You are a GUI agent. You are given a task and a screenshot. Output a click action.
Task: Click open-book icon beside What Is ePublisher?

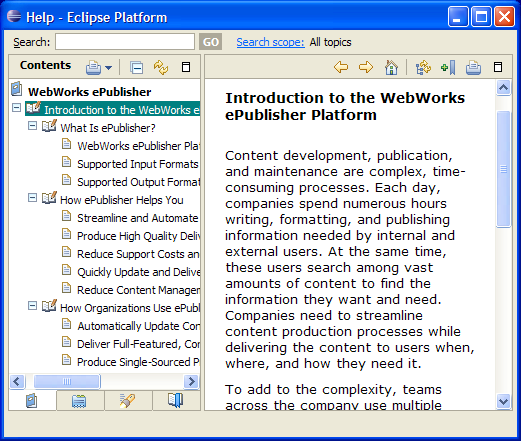tap(49, 125)
